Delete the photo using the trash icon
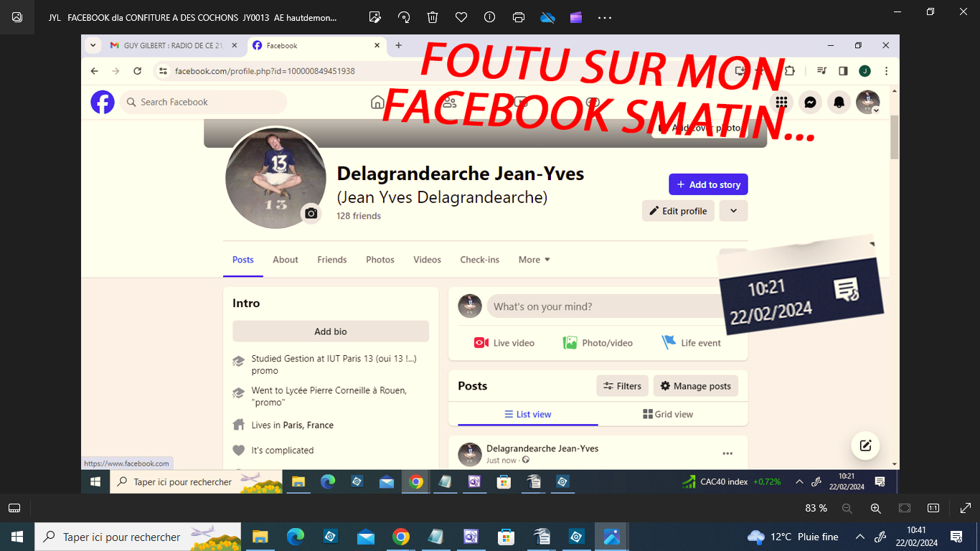This screenshot has height=551, width=980. (x=433, y=17)
